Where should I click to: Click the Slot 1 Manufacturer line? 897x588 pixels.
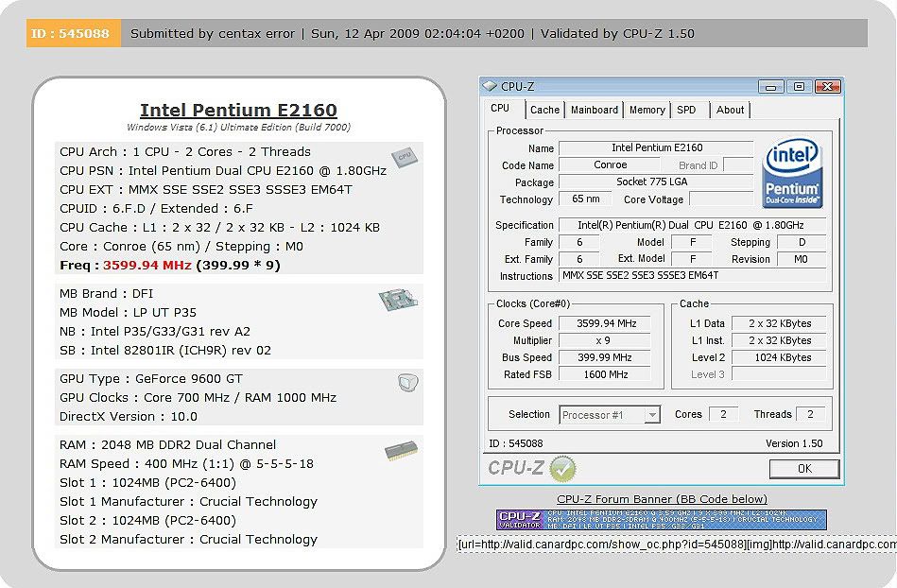[x=188, y=502]
